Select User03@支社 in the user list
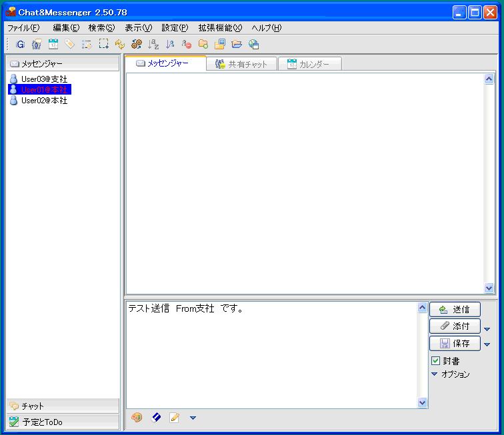Image resolution: width=504 pixels, height=435 pixels. 39,79
